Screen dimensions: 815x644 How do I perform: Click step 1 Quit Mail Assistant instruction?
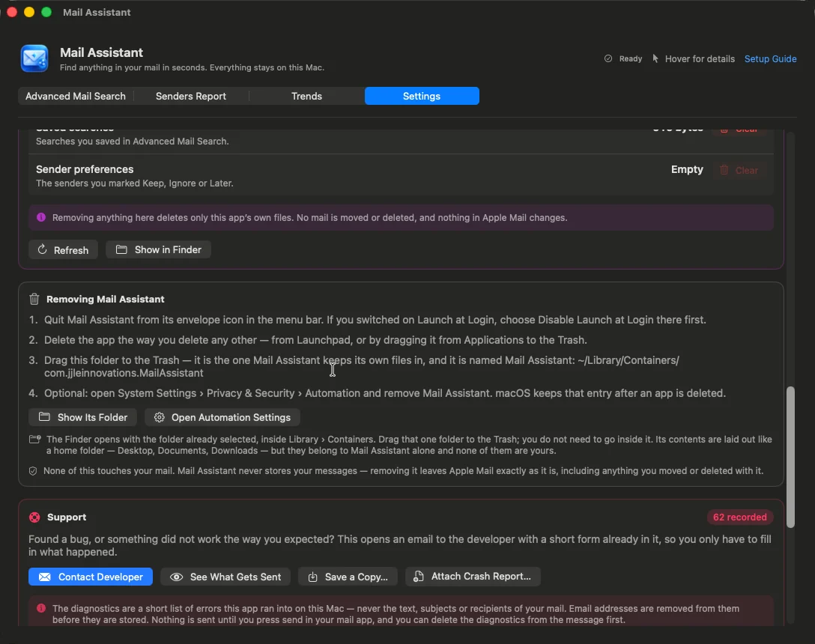(375, 320)
